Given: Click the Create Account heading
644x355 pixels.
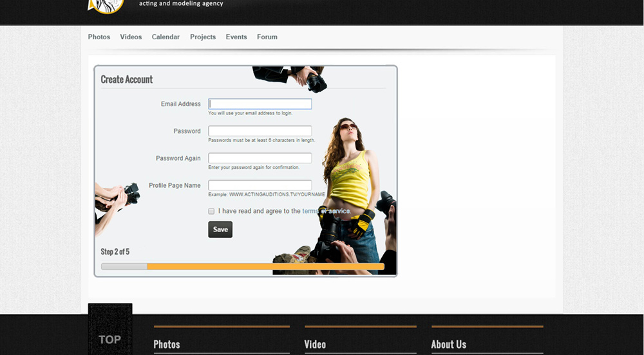Looking at the screenshot, I should click(x=126, y=80).
